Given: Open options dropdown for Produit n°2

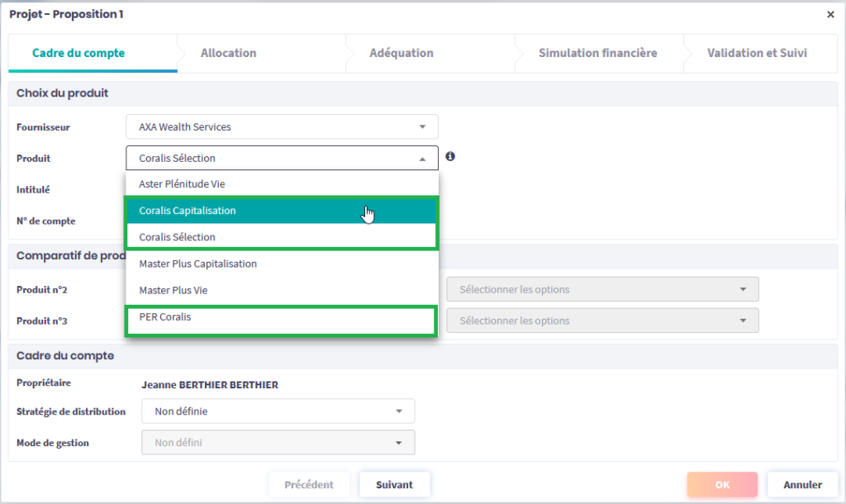Looking at the screenshot, I should 602,290.
